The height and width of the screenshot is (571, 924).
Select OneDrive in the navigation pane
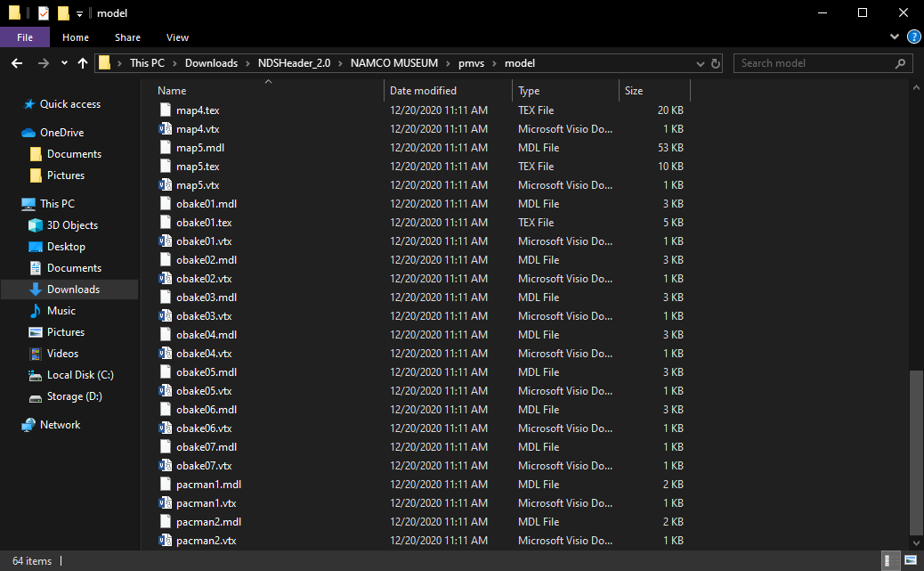point(62,133)
